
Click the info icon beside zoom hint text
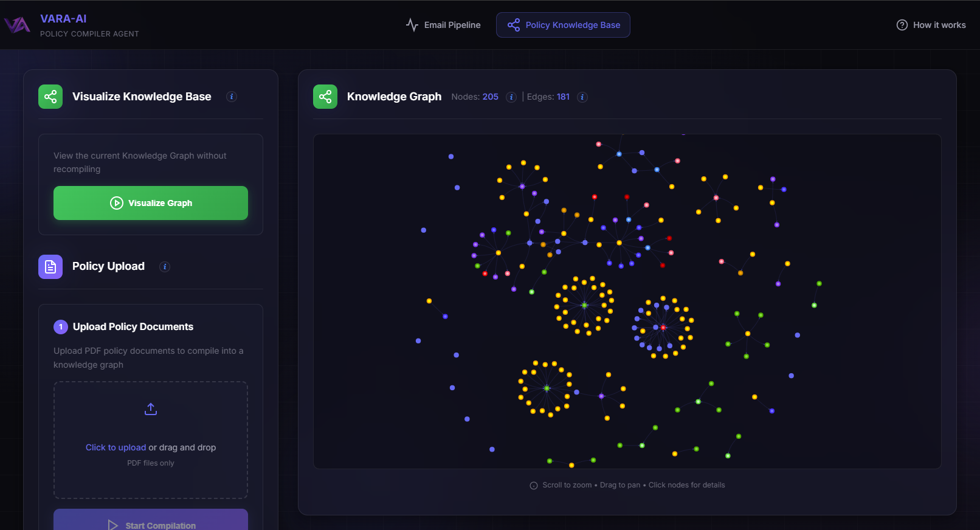(x=534, y=486)
